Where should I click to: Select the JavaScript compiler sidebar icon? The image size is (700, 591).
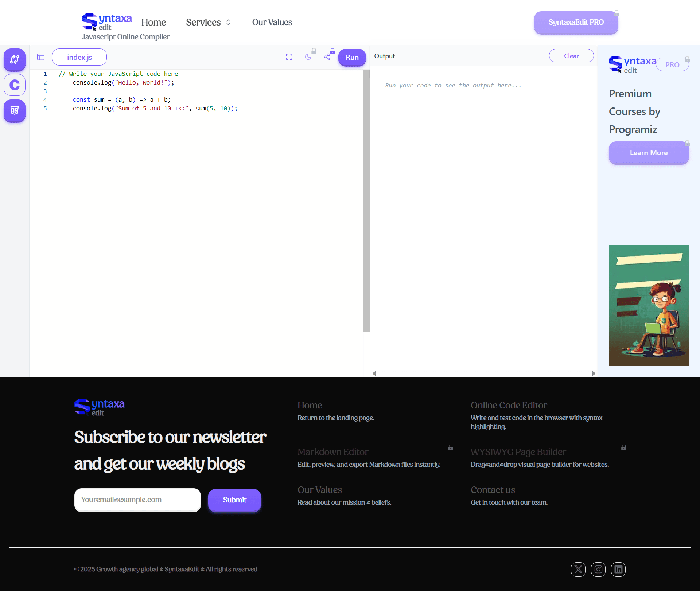[15, 110]
